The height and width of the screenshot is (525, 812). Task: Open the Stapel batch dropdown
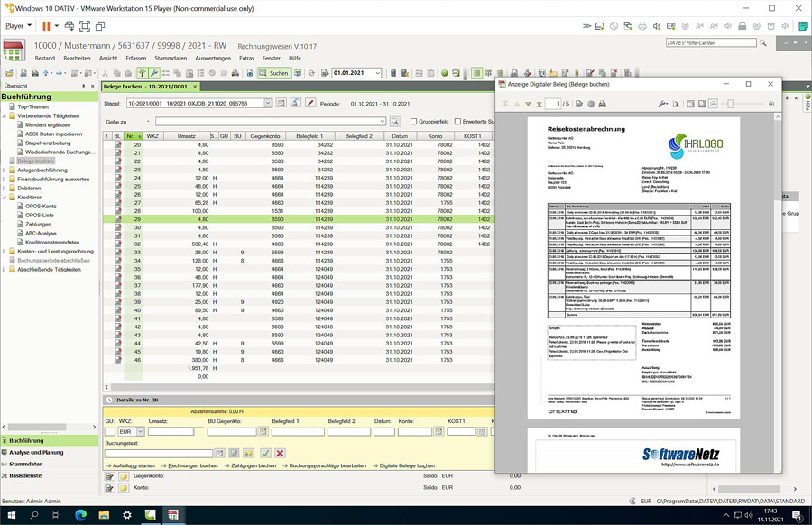268,104
